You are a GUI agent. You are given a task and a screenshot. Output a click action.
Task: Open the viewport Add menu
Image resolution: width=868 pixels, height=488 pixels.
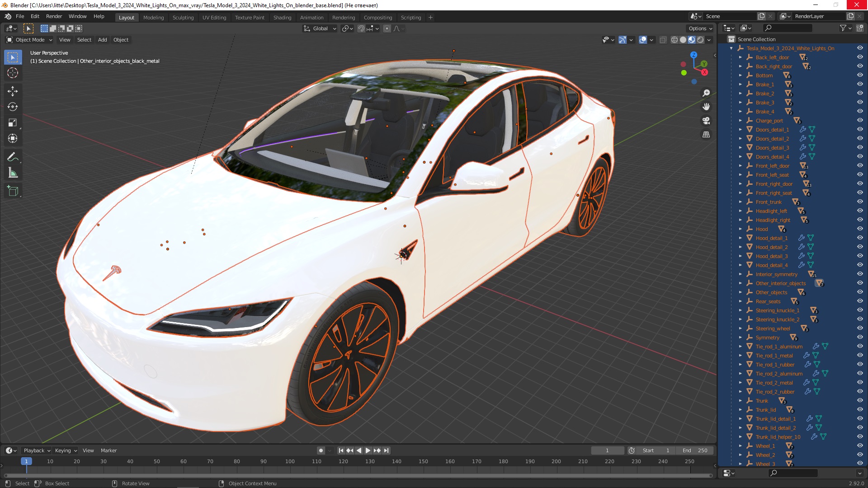tap(103, 40)
